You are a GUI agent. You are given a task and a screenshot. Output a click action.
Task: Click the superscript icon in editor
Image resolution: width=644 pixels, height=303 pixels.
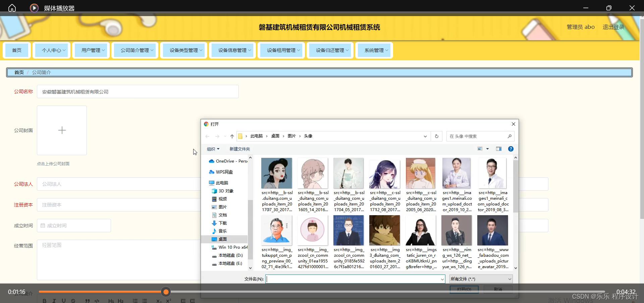pos(169,301)
